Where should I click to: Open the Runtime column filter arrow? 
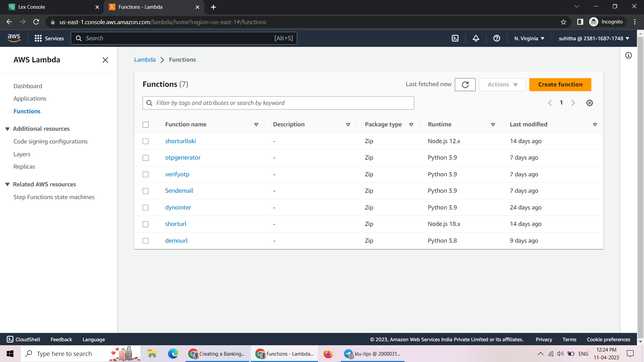(493, 124)
